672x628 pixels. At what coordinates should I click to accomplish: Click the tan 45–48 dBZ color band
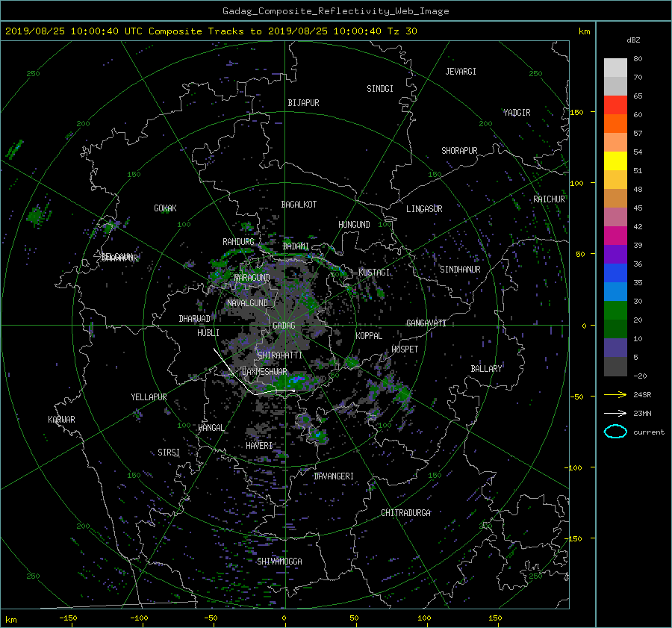[615, 199]
